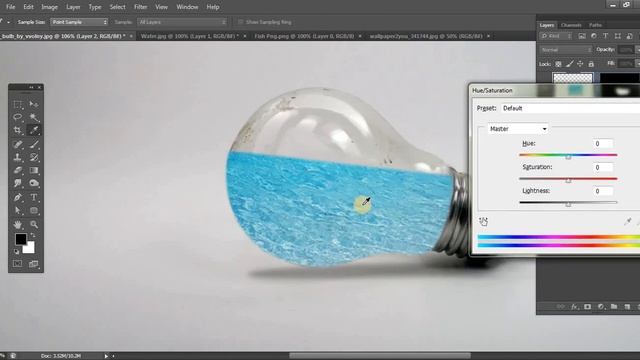Select the Magic Wand tool

[34, 118]
